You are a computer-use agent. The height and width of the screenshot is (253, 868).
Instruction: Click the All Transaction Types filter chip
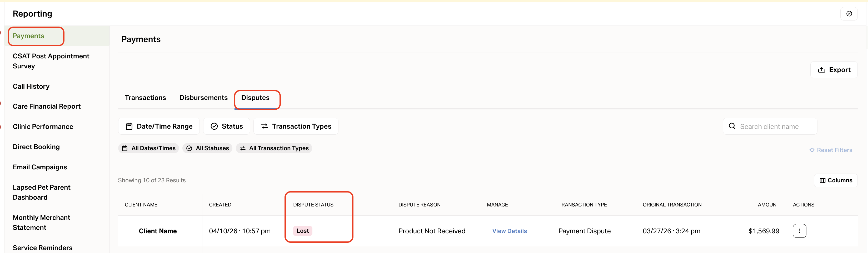[274, 148]
